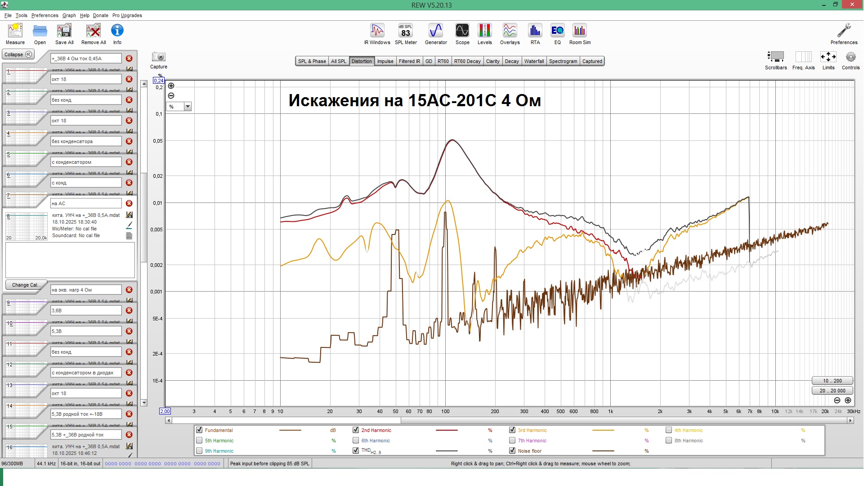Screen dimensions: 868x486
Task: Delete the 'окт 18' measurement
Action: click(129, 79)
